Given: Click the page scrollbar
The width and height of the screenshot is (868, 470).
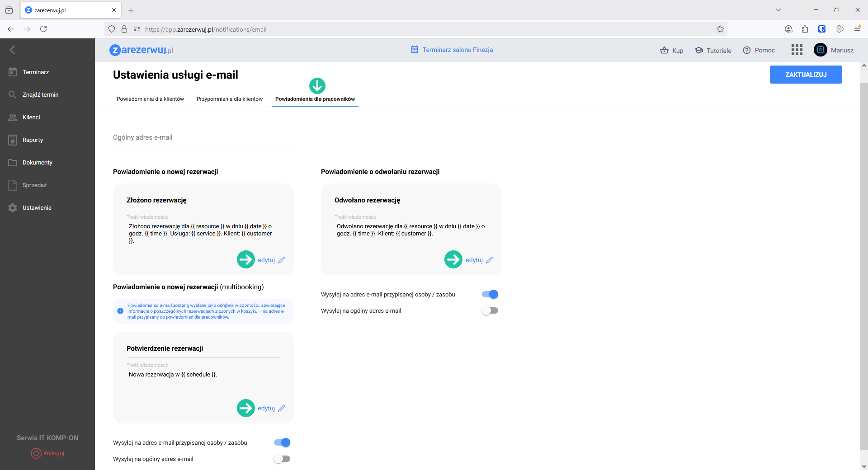Looking at the screenshot, I should coord(864,267).
